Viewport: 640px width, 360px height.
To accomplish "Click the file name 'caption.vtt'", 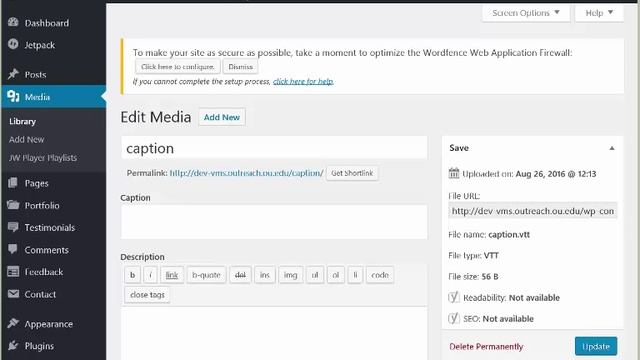I will (x=509, y=235).
